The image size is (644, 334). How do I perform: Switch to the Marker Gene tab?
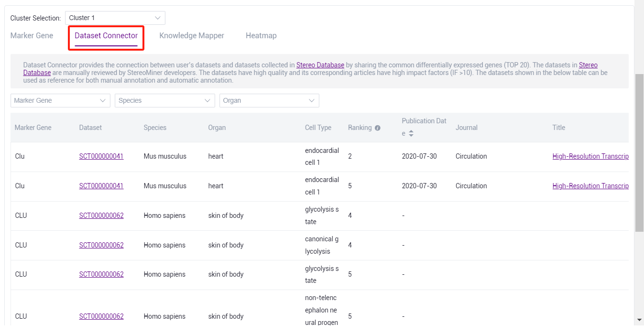(32, 35)
